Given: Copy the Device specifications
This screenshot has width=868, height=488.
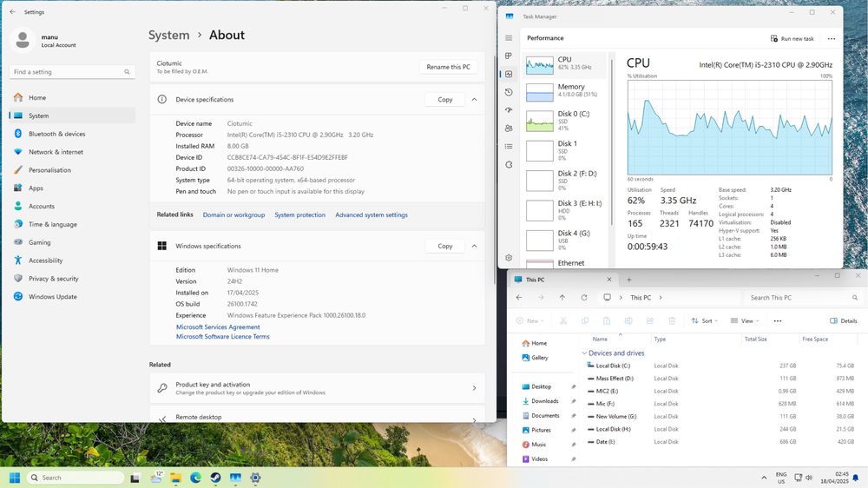Looking at the screenshot, I should [x=445, y=100].
